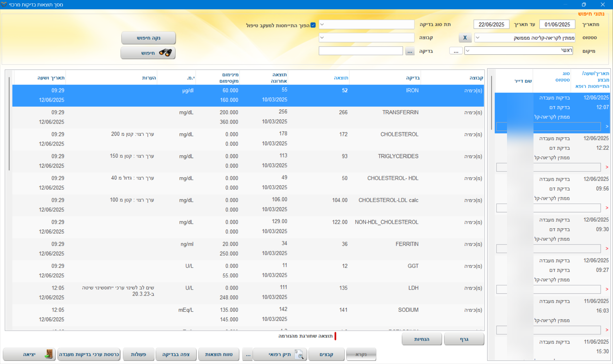Click the input box under 12:22 entry
Viewport: 613px width, 364px height.
[549, 167]
